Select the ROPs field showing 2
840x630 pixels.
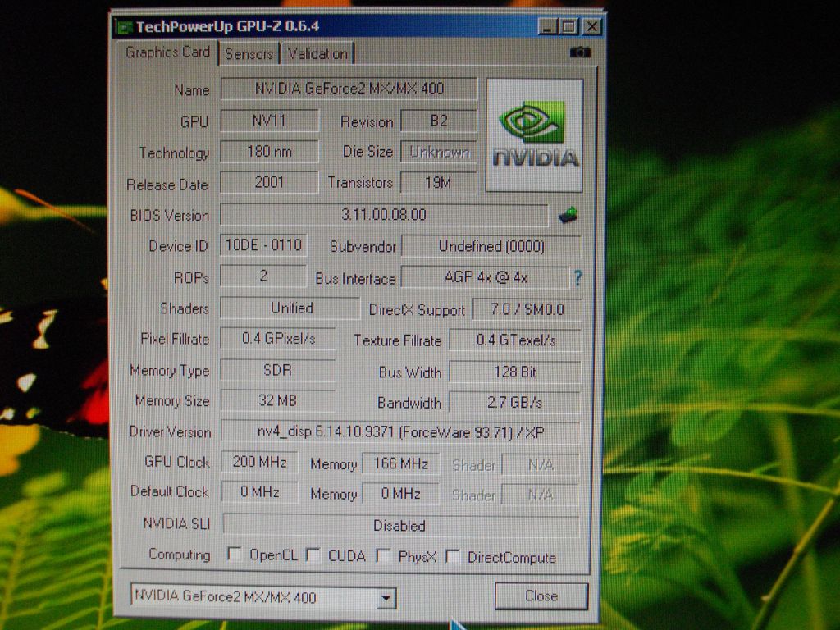[x=263, y=276]
